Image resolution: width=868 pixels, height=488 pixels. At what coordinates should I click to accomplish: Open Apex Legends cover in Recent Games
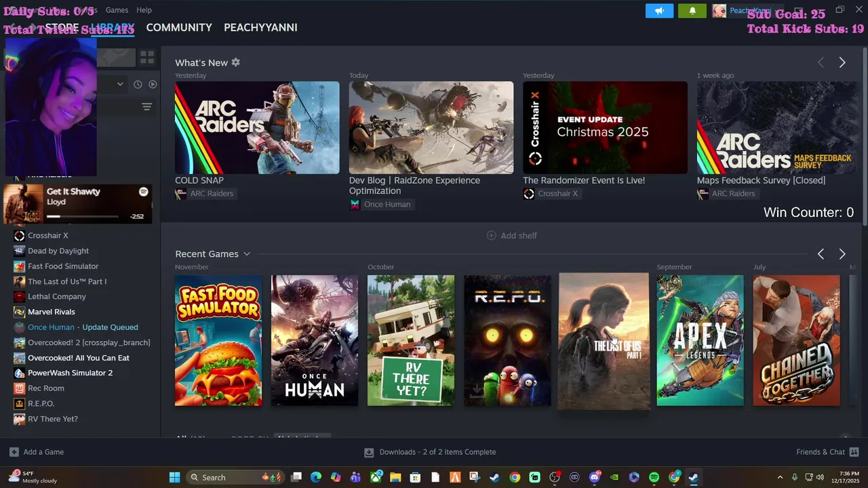tap(700, 340)
